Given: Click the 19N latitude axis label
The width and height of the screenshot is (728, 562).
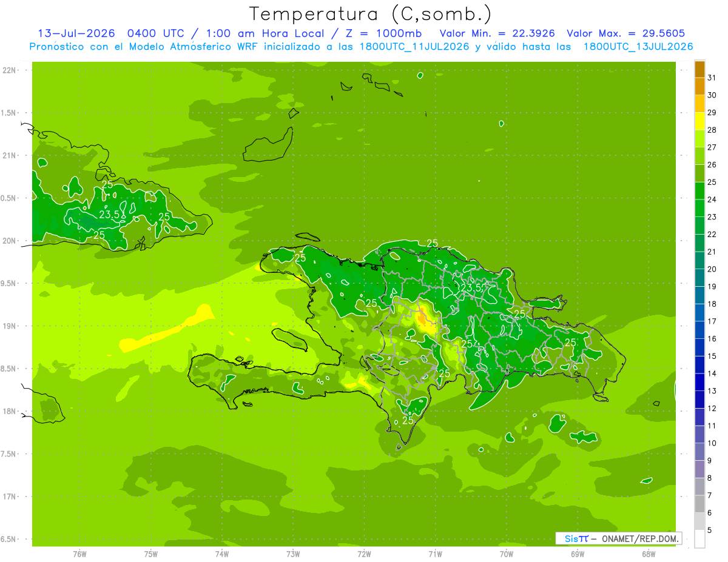Looking at the screenshot, I should click(10, 326).
